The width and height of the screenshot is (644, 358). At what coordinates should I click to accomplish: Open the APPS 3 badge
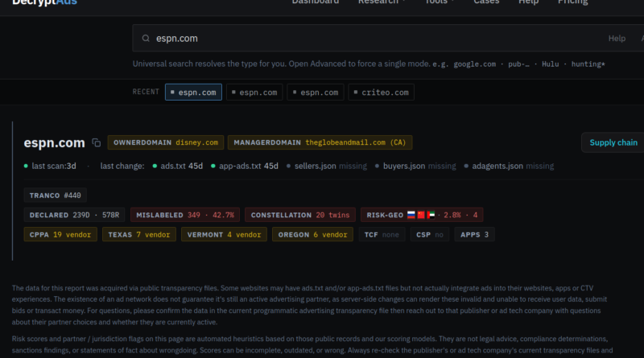point(474,234)
